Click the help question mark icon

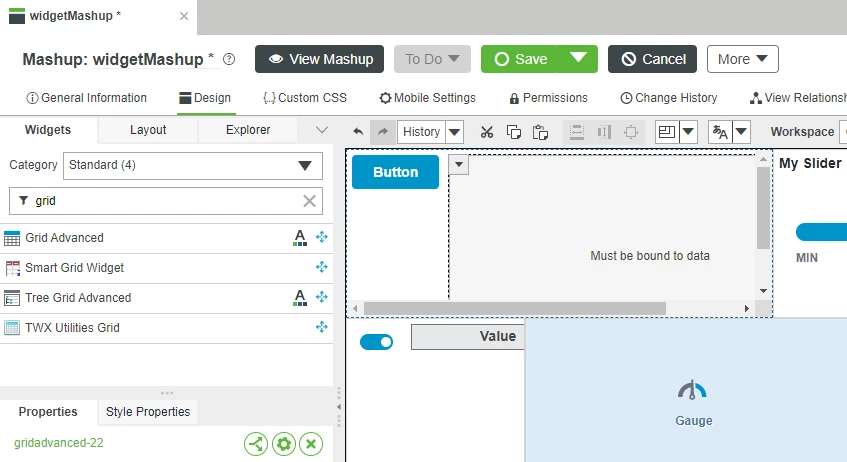[229, 59]
